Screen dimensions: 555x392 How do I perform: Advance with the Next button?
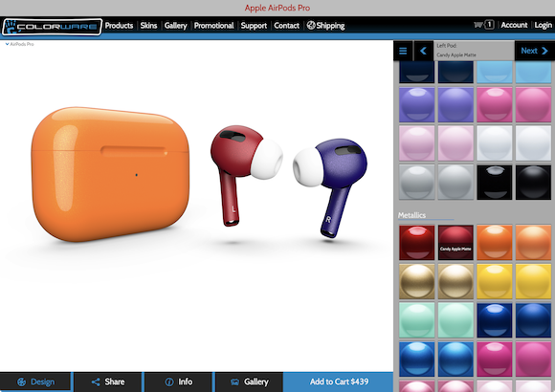[x=535, y=51]
